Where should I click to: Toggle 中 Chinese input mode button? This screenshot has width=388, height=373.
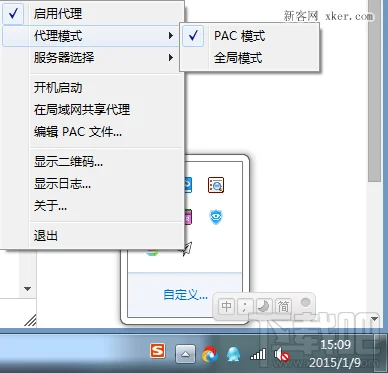(x=227, y=306)
